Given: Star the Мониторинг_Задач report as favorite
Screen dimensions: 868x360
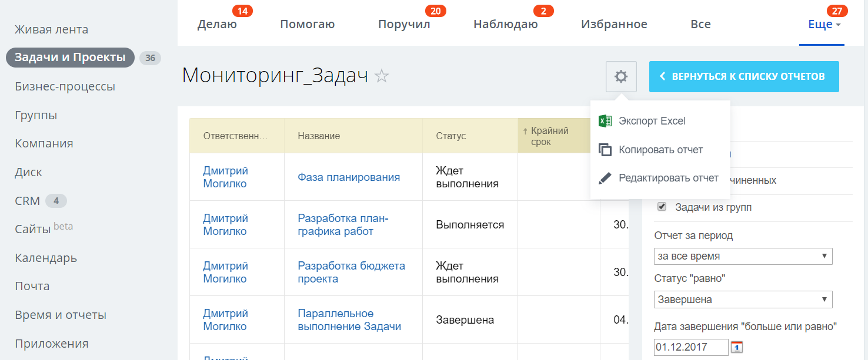Looking at the screenshot, I should (382, 76).
